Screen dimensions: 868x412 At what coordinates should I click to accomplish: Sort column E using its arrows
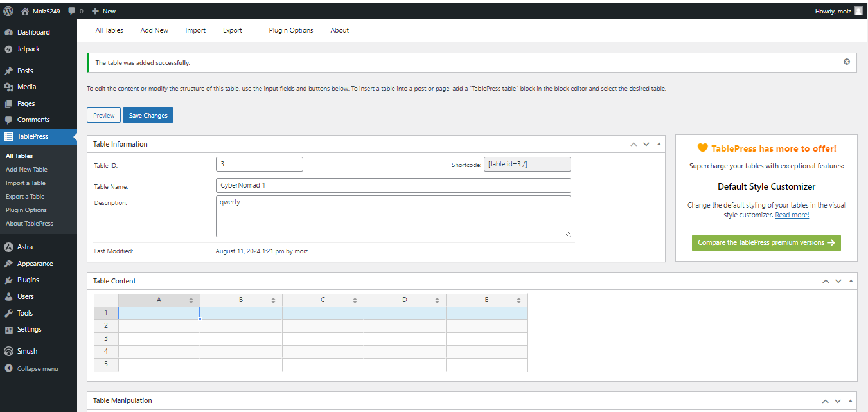(x=518, y=300)
